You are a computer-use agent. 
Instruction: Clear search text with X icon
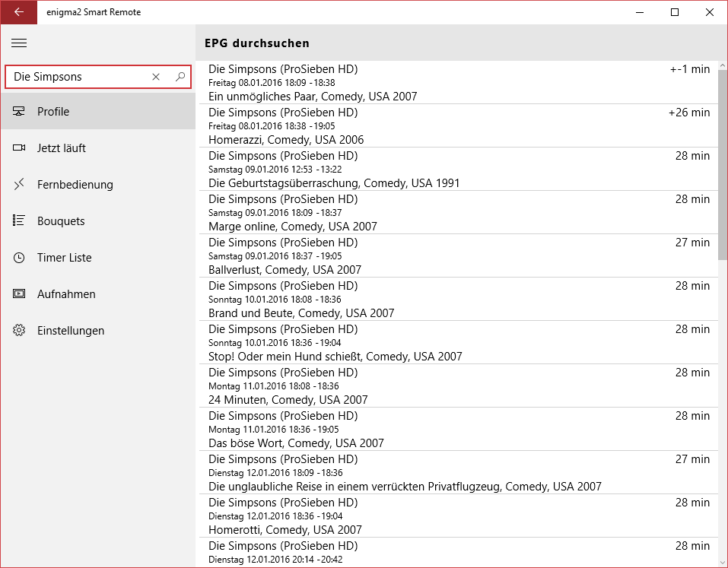pos(155,77)
